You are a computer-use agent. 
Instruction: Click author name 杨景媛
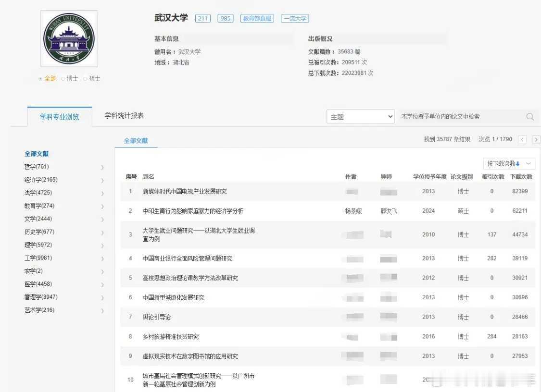pyautogui.click(x=353, y=211)
